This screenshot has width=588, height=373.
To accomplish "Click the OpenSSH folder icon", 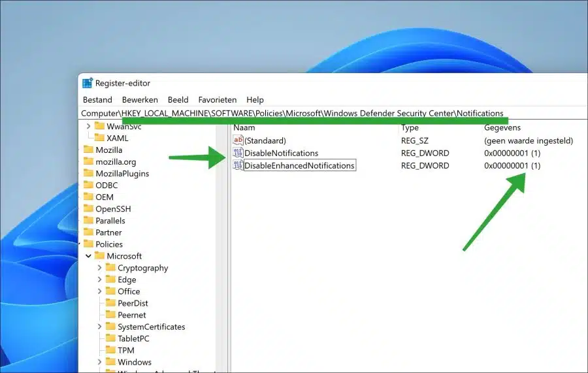I will coord(88,208).
